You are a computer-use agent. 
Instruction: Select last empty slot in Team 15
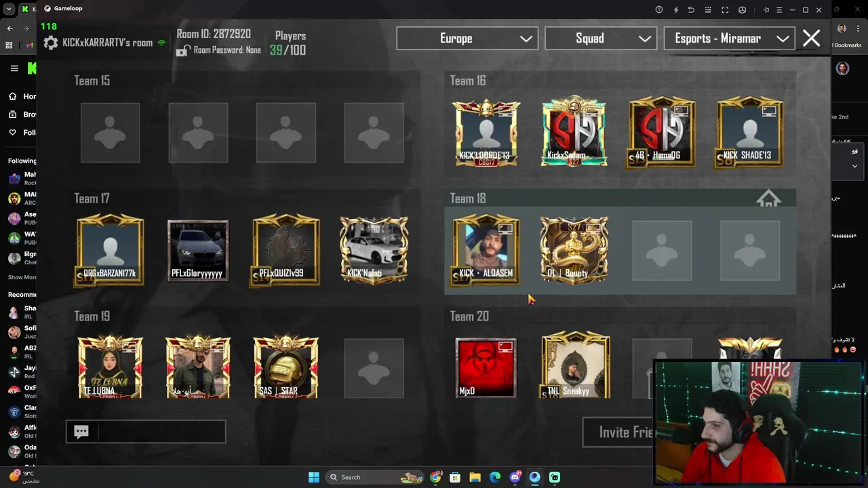tap(374, 133)
